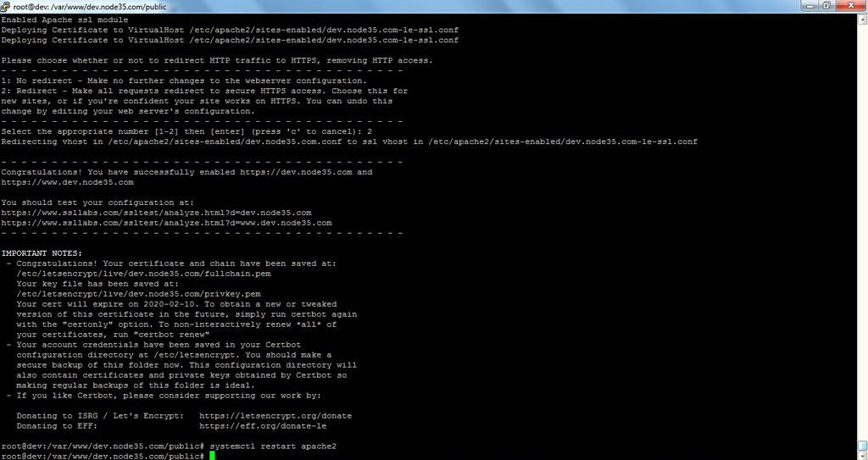Click the privkey.pem path line
The image size is (868, 460).
click(x=138, y=294)
